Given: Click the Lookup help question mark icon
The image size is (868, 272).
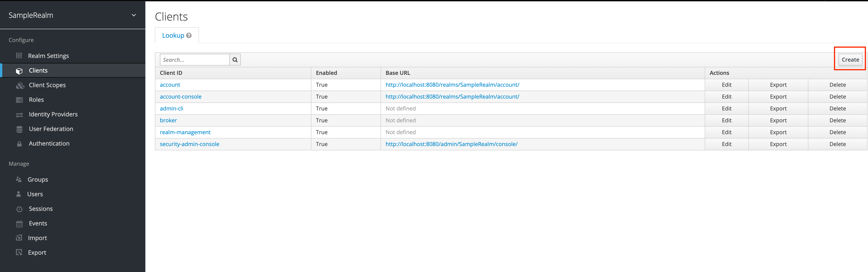Looking at the screenshot, I should tap(189, 35).
